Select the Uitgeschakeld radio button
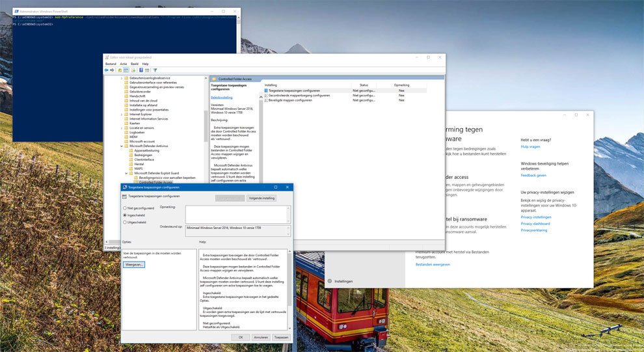This screenshot has height=352, width=644. 125,223
